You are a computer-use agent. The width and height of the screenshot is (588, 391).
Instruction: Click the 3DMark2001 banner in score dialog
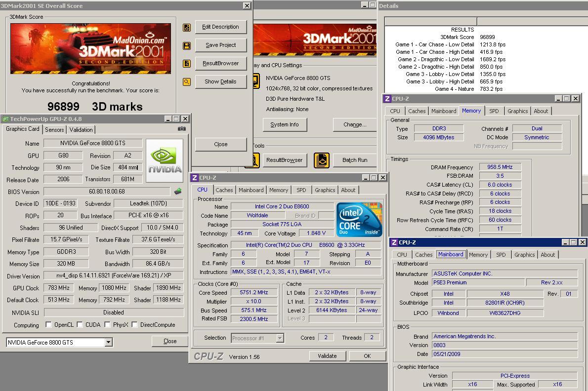tap(90, 48)
